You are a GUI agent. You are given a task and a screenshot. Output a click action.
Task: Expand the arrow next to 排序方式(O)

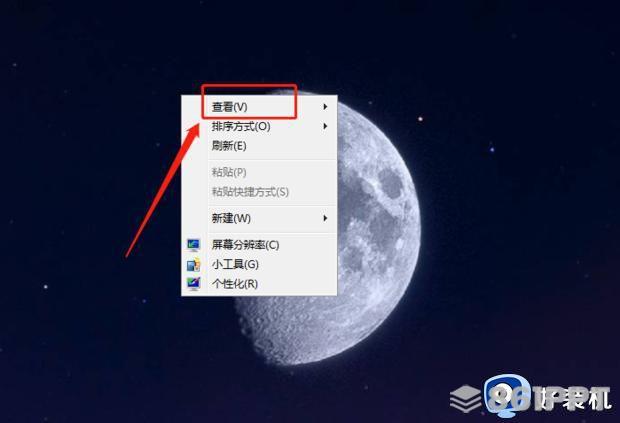(x=325, y=127)
